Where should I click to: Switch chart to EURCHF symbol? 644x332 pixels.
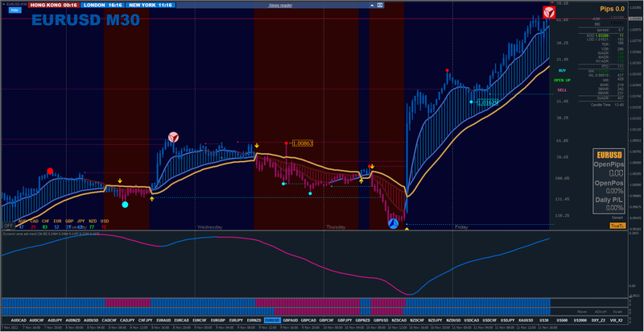tap(200, 320)
